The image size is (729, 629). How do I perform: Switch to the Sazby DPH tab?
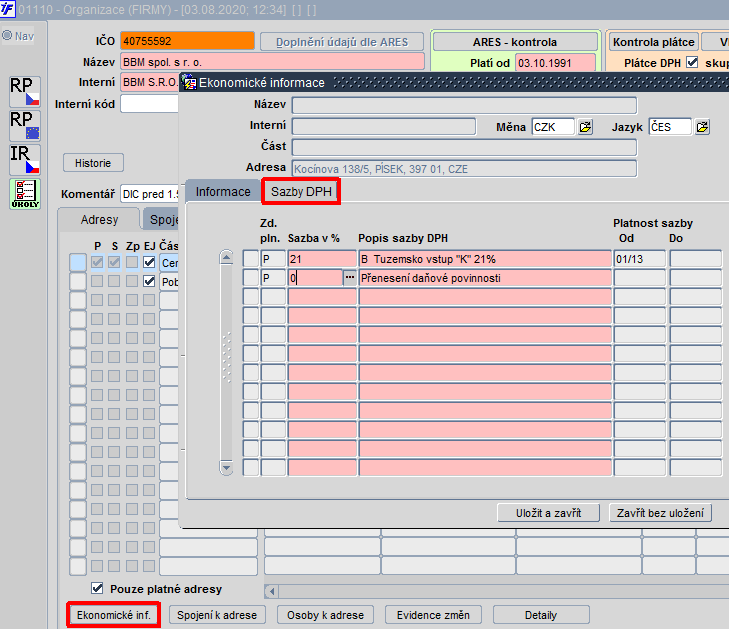(301, 192)
